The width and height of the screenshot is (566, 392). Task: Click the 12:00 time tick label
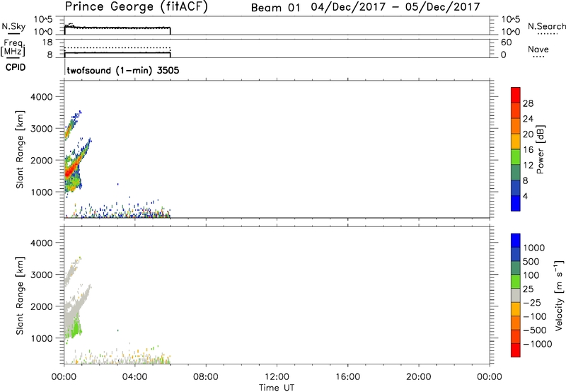[x=277, y=377]
